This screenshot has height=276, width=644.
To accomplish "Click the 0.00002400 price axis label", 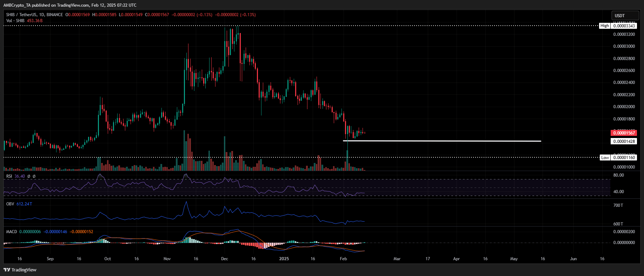I will [x=624, y=83].
